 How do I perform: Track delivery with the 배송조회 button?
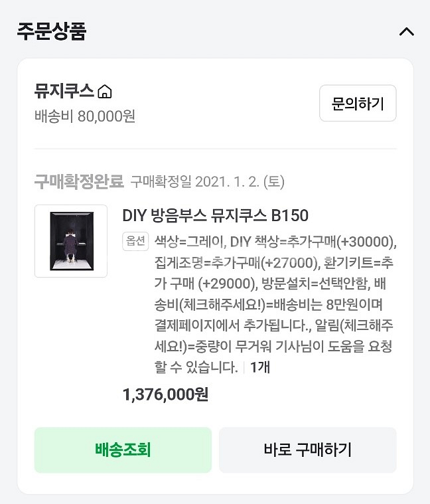tap(123, 450)
